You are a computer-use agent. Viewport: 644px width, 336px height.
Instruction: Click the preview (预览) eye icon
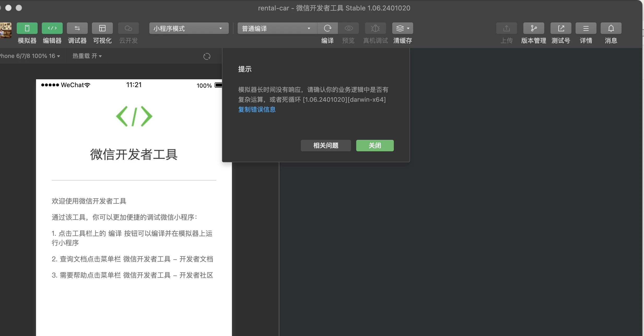tap(348, 28)
